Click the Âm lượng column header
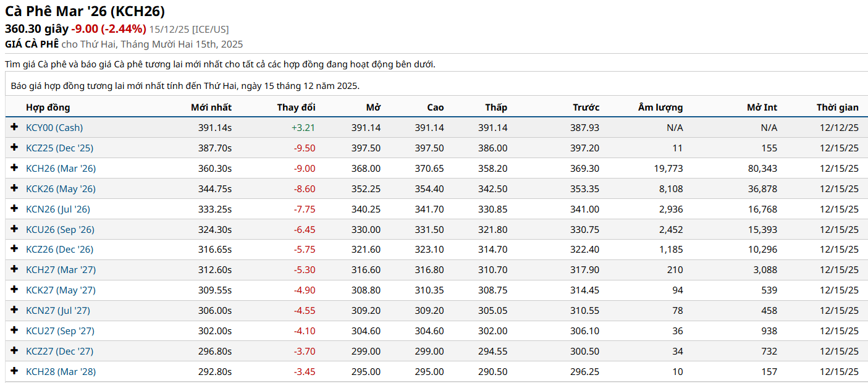The height and width of the screenshot is (383, 868). click(x=660, y=107)
